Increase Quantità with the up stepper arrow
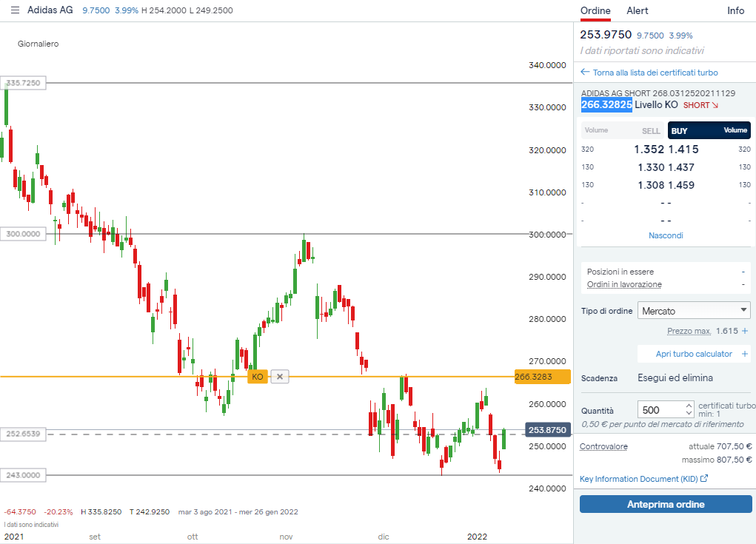This screenshot has width=756, height=544. pyautogui.click(x=689, y=406)
